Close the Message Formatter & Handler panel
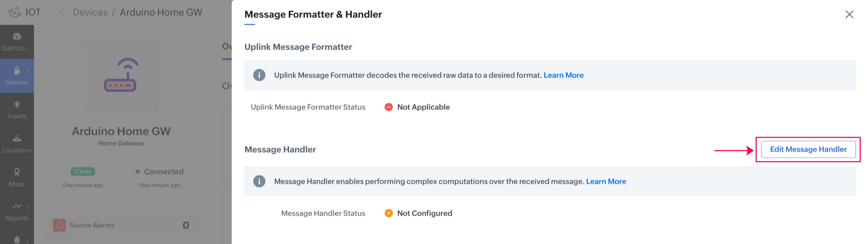The image size is (868, 244). pyautogui.click(x=849, y=15)
